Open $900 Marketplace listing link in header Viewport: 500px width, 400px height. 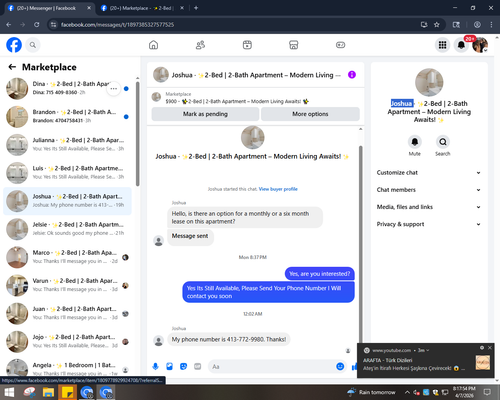[x=237, y=101]
